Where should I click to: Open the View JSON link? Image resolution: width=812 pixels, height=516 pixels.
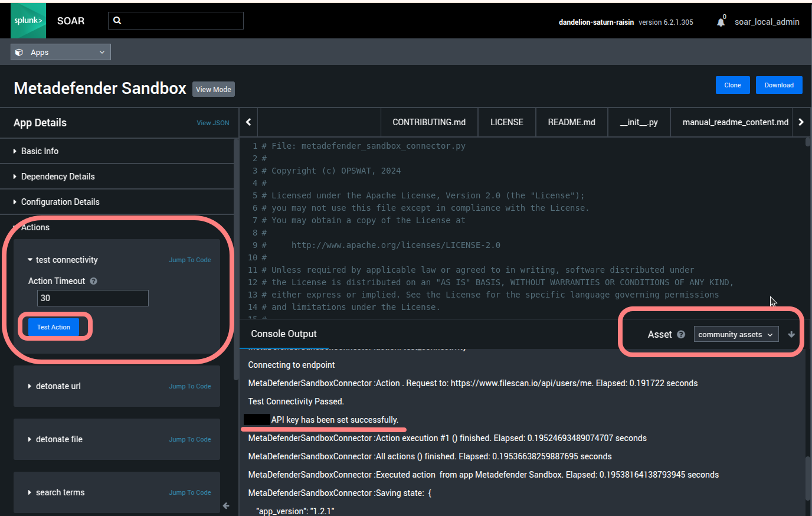pyautogui.click(x=213, y=123)
